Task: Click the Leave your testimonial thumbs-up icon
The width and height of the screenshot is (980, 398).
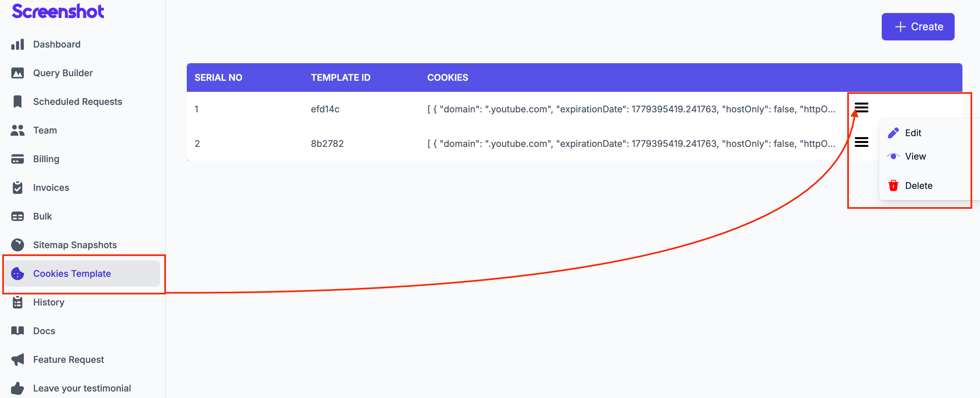Action: pos(18,388)
